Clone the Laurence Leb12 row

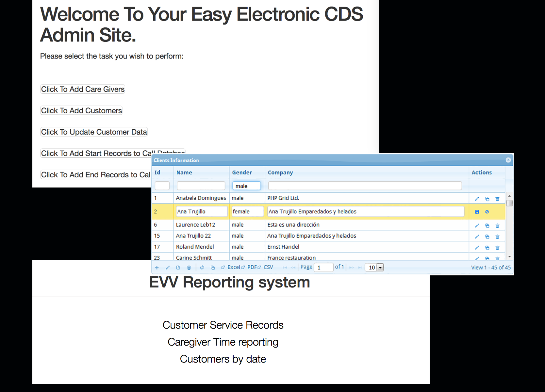click(x=487, y=226)
